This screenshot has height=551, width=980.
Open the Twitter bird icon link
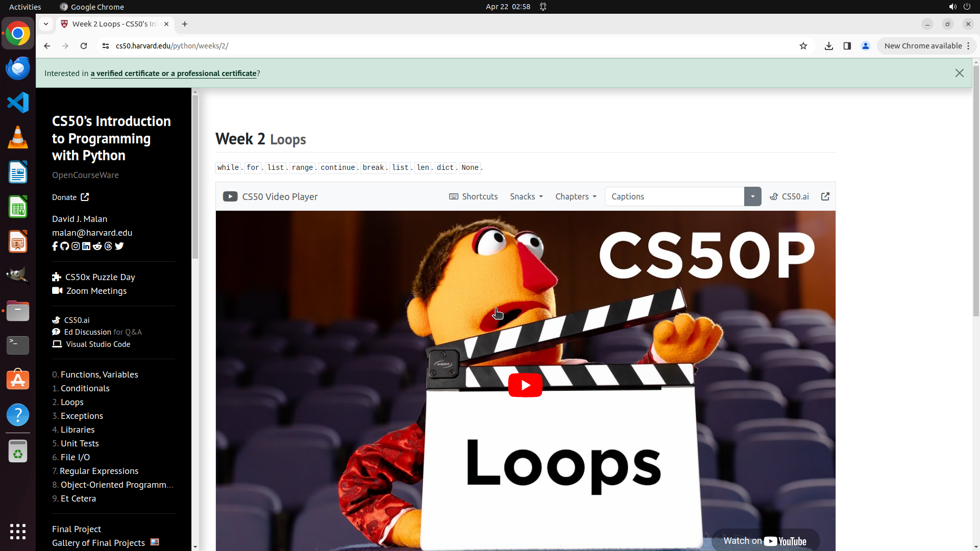coord(119,246)
